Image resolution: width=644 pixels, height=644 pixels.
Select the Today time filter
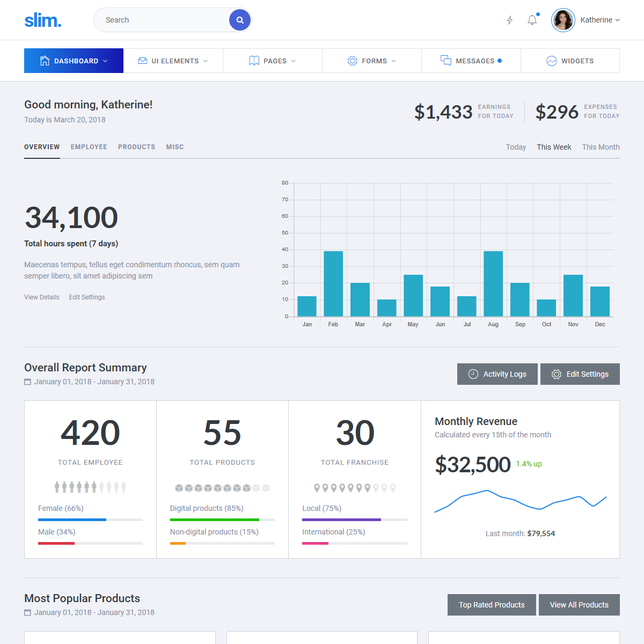516,147
